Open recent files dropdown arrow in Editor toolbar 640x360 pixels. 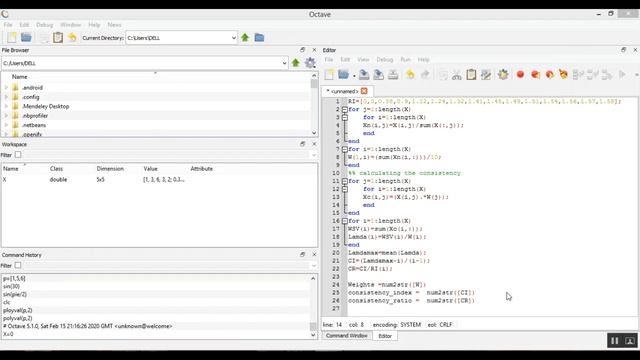point(354,76)
